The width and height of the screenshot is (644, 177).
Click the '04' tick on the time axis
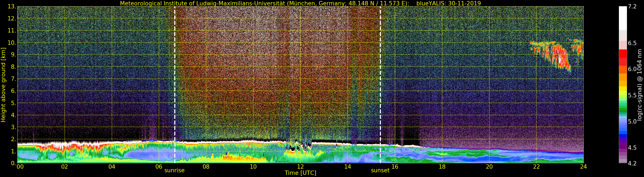click(112, 167)
